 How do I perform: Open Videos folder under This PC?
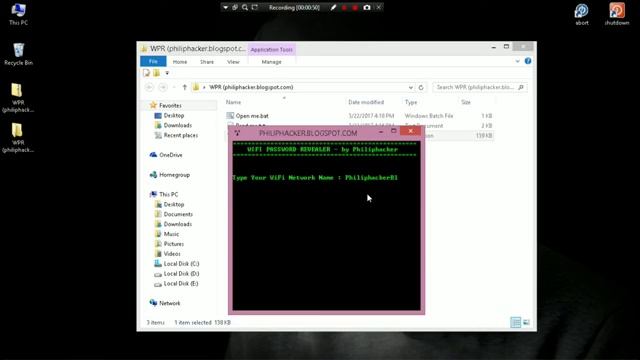(172, 254)
